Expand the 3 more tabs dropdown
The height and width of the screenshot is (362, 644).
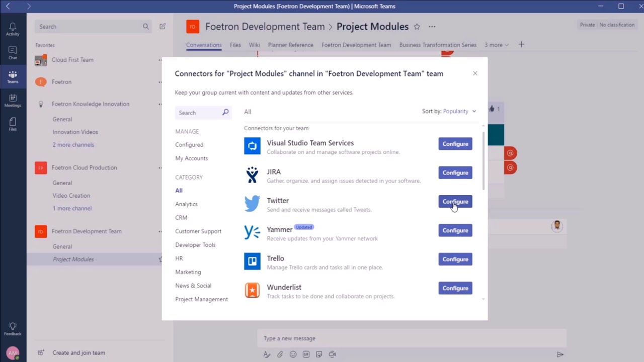pyautogui.click(x=497, y=45)
